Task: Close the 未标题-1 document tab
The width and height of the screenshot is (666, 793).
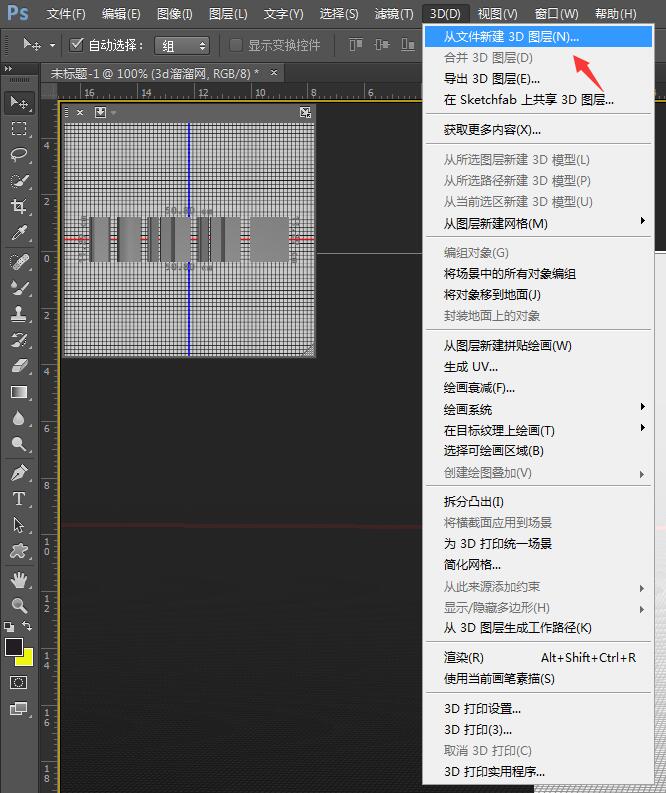Action: [x=274, y=73]
